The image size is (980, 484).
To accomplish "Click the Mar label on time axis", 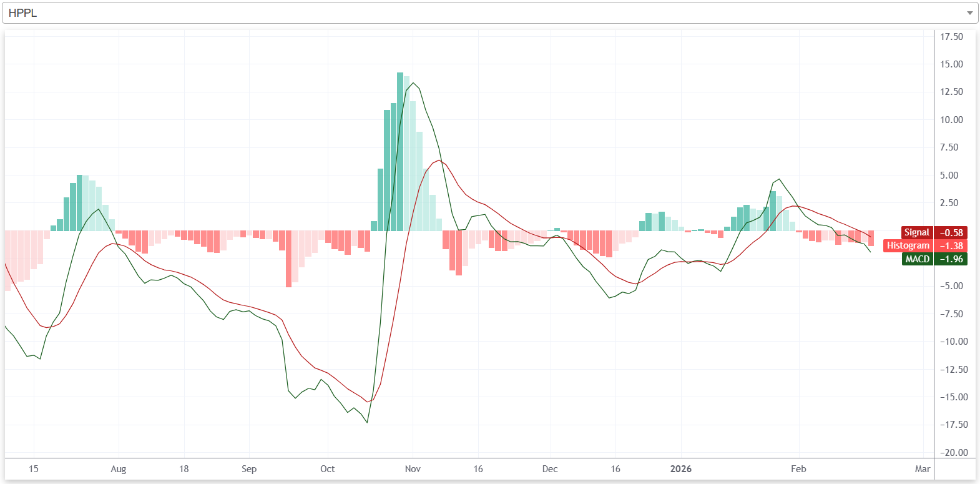I will [923, 469].
